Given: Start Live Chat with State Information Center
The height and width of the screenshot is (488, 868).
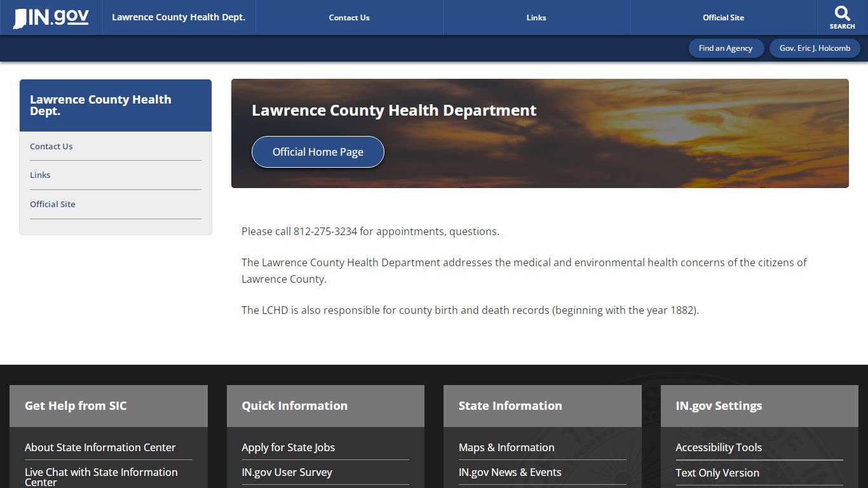Looking at the screenshot, I should [x=100, y=477].
